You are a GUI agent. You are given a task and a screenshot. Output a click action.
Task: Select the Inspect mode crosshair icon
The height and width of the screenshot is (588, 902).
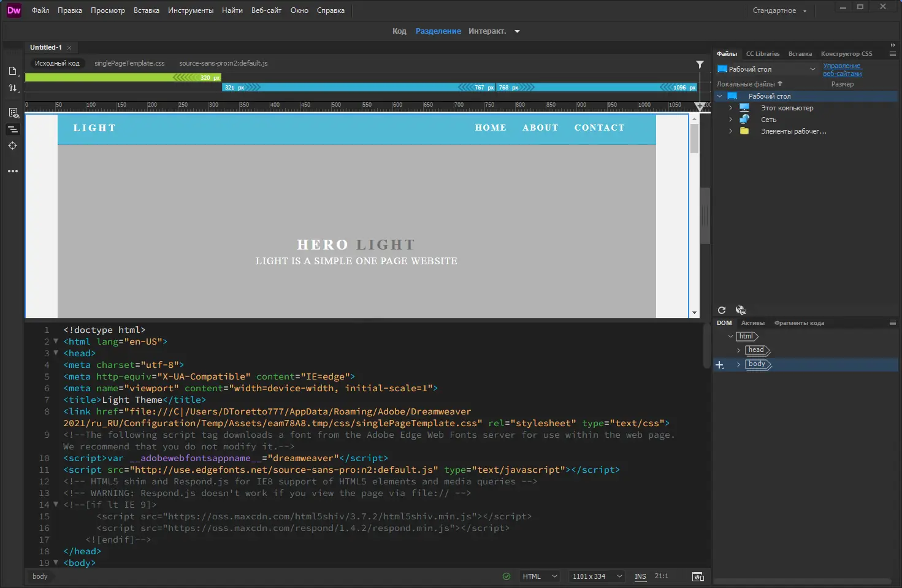point(13,146)
